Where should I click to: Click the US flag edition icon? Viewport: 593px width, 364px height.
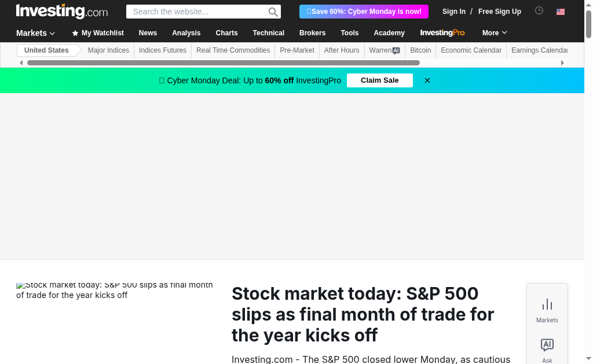point(561,12)
